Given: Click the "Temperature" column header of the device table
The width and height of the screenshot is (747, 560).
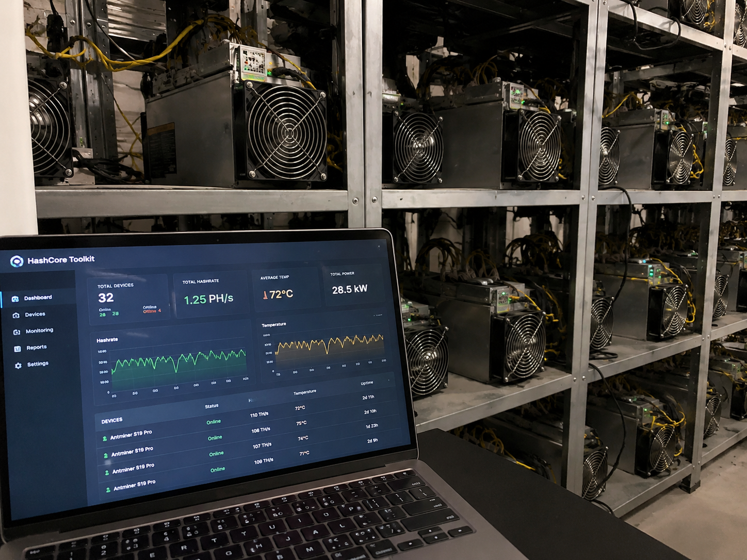Looking at the screenshot, I should pos(305,392).
